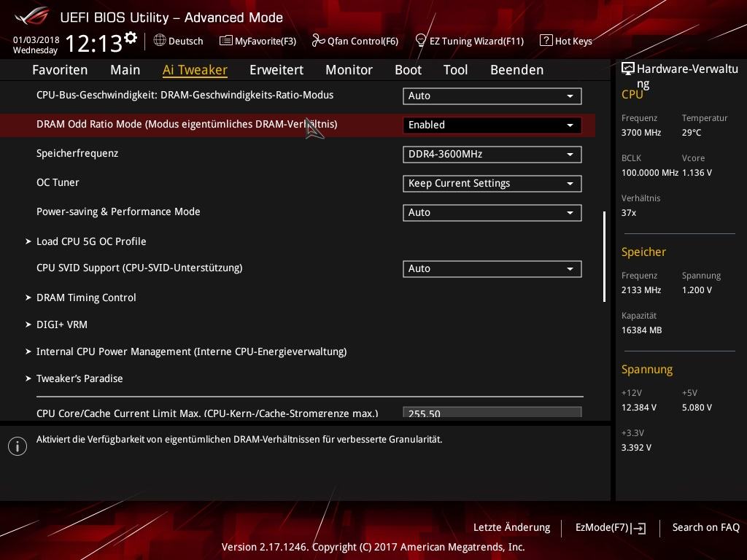This screenshot has height=560, width=747.
Task: Click the MyFavorite list icon
Action: [x=225, y=41]
